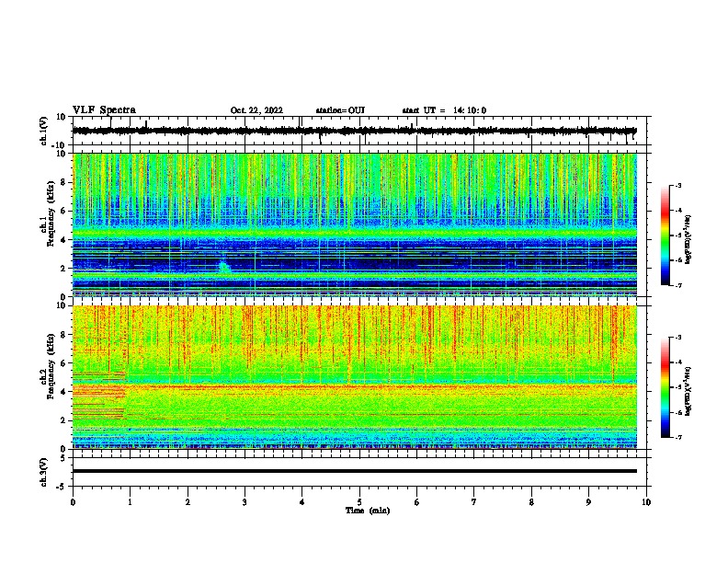Click the 'ch.3(V)' axis label
The width and height of the screenshot is (728, 563).
[44, 472]
